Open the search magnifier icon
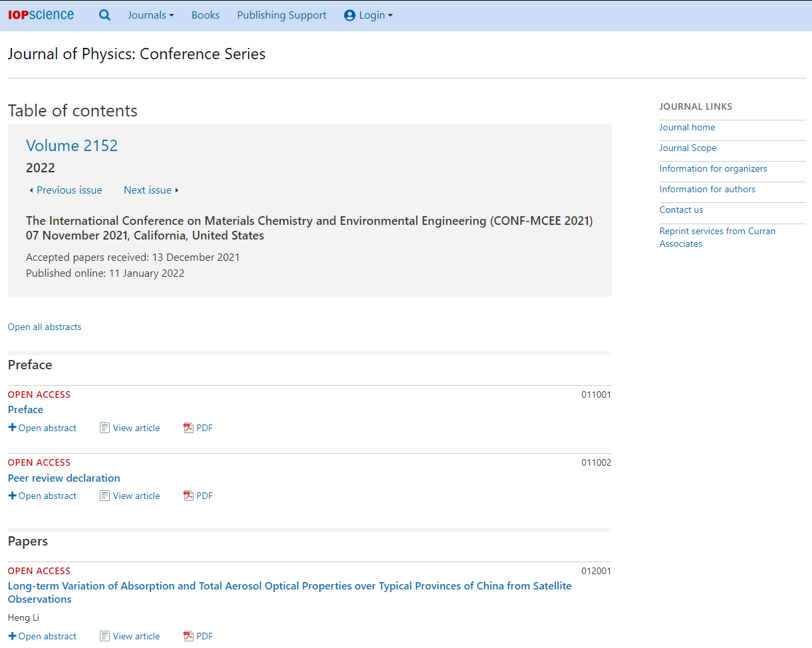Image resolution: width=812 pixels, height=648 pixels. coord(104,15)
